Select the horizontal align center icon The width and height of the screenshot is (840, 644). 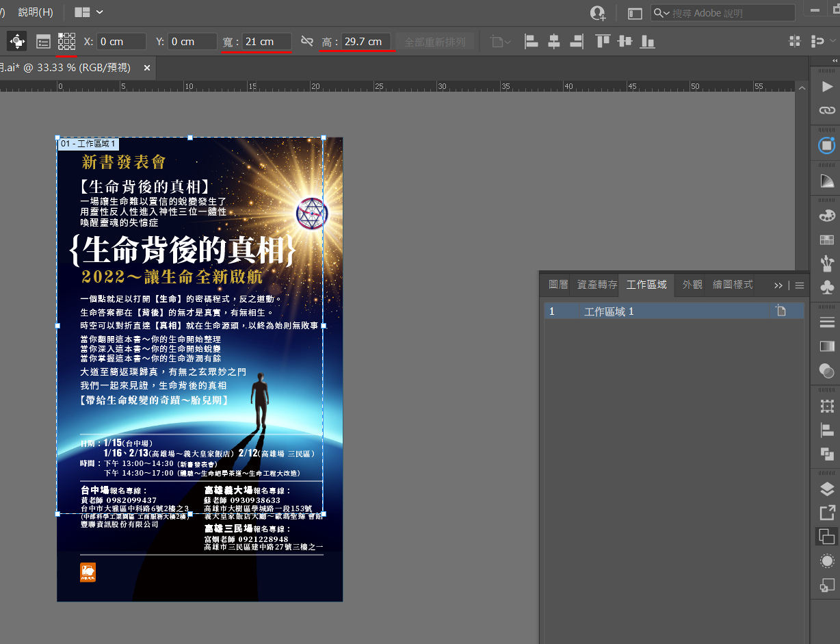click(x=553, y=41)
